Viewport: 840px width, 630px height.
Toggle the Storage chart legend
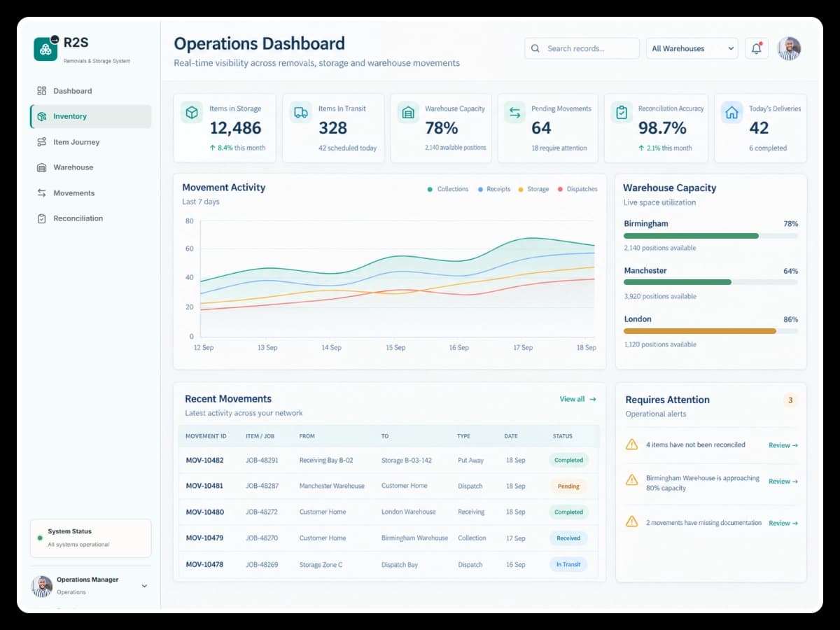pos(533,189)
